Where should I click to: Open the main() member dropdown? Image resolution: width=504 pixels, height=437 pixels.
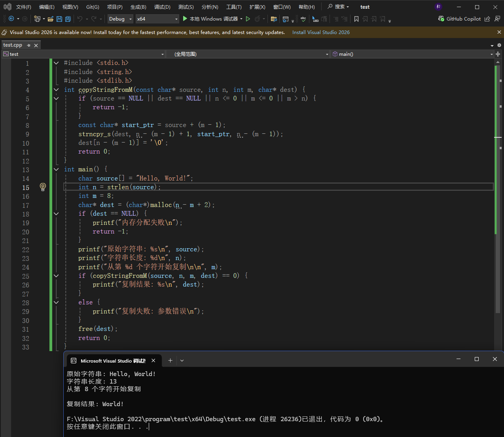[x=413, y=54]
